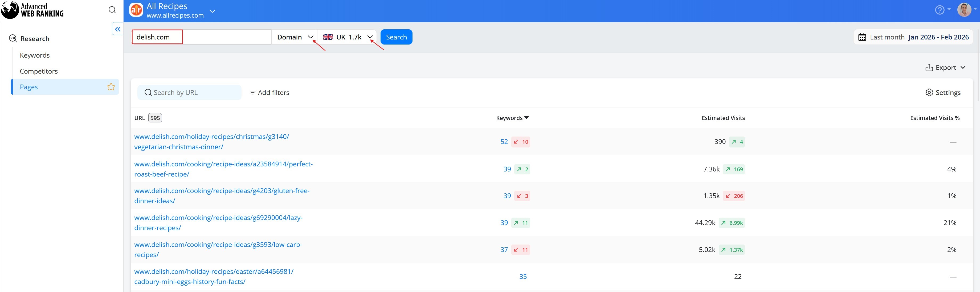The width and height of the screenshot is (980, 292).
Task: Toggle the favorite star on Pages
Action: 111,87
